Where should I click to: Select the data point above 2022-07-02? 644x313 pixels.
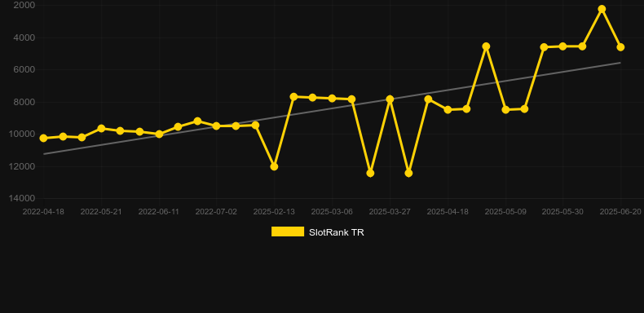coord(217,126)
